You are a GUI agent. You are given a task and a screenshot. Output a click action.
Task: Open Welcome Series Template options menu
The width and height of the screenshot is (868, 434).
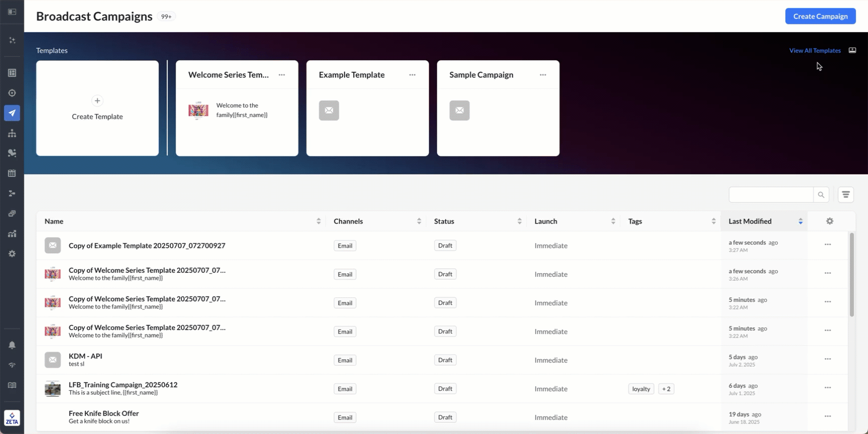pyautogui.click(x=282, y=75)
